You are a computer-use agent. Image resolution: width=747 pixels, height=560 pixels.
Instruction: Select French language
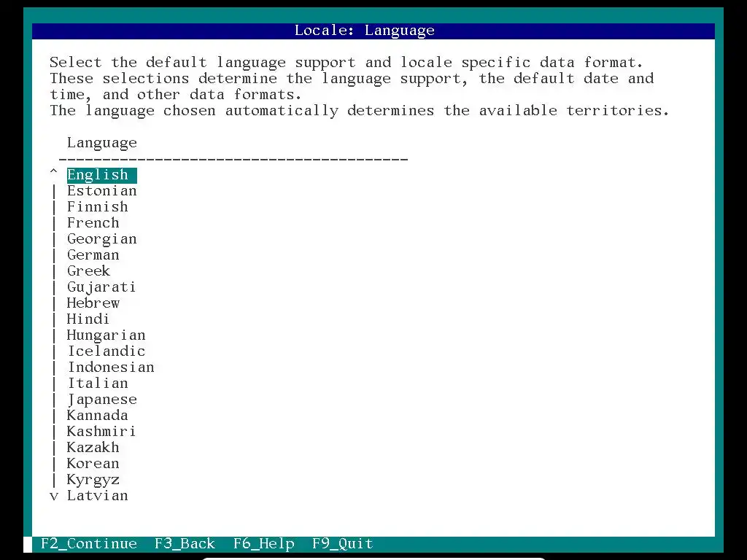93,223
